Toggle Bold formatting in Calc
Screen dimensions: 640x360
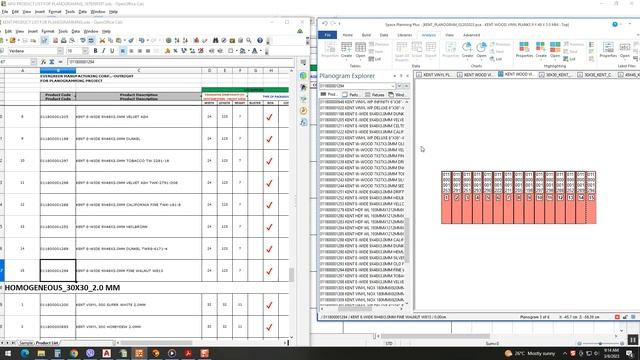coord(95,51)
